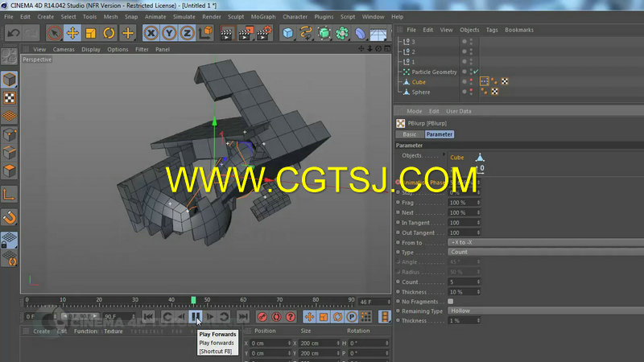Image resolution: width=644 pixels, height=362 pixels.
Task: Adjust the 10 % Thickness stepper arrows
Action: pyautogui.click(x=478, y=292)
